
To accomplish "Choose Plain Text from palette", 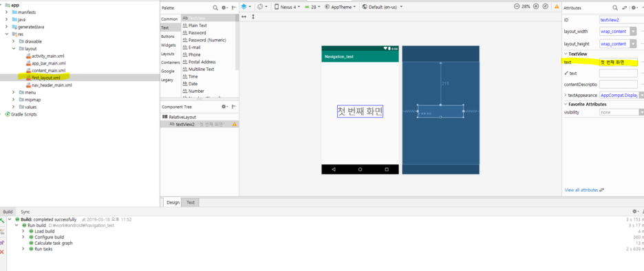I will click(197, 25).
